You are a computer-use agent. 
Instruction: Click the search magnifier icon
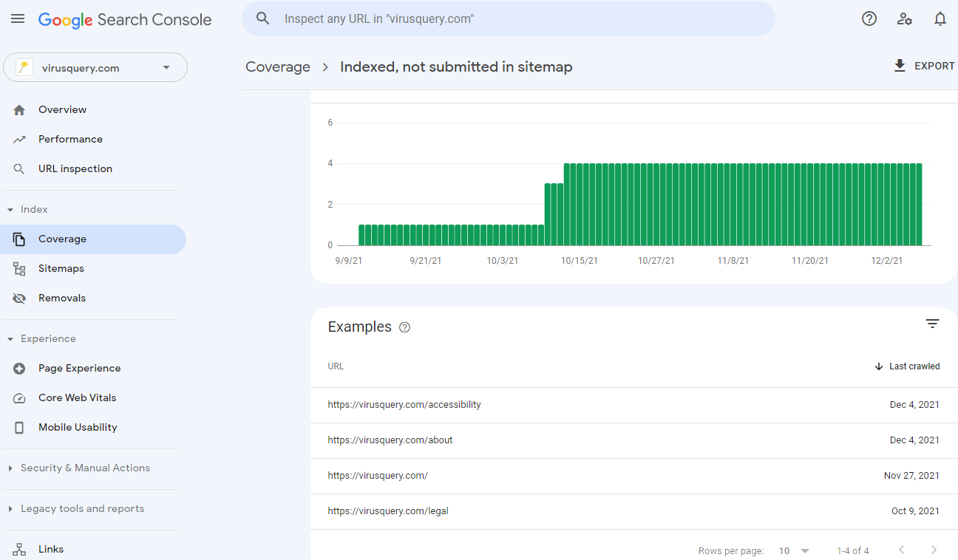263,18
